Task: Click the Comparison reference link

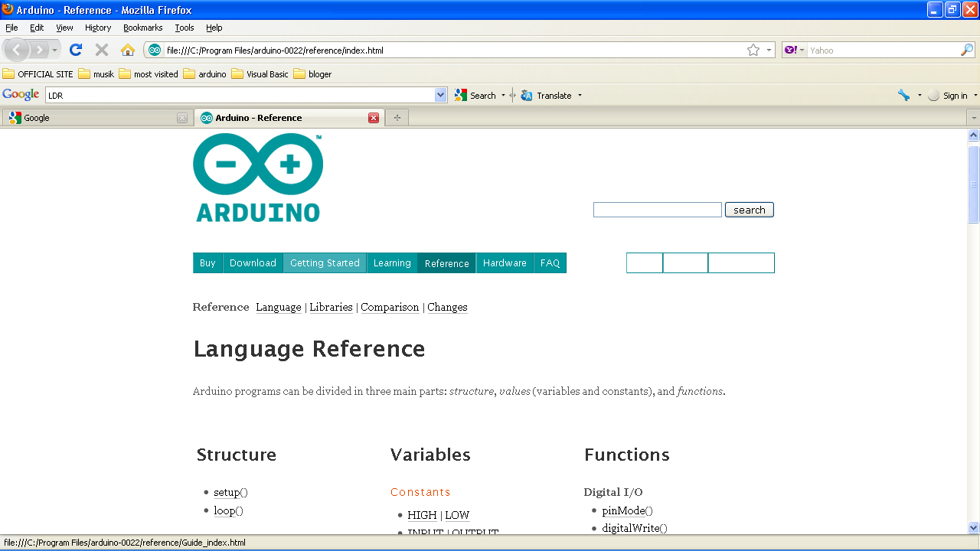Action: pos(390,307)
